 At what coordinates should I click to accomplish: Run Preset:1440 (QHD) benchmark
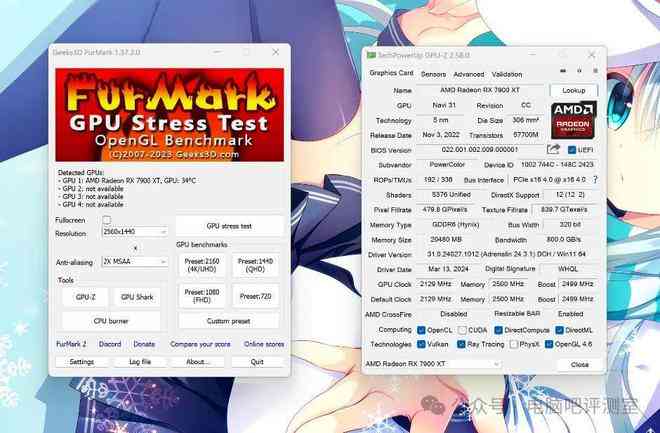point(255,265)
